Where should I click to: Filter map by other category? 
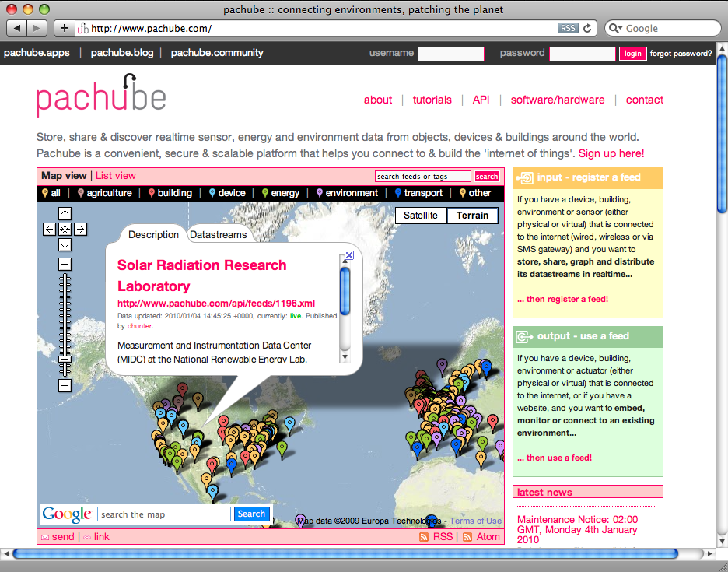475,193
